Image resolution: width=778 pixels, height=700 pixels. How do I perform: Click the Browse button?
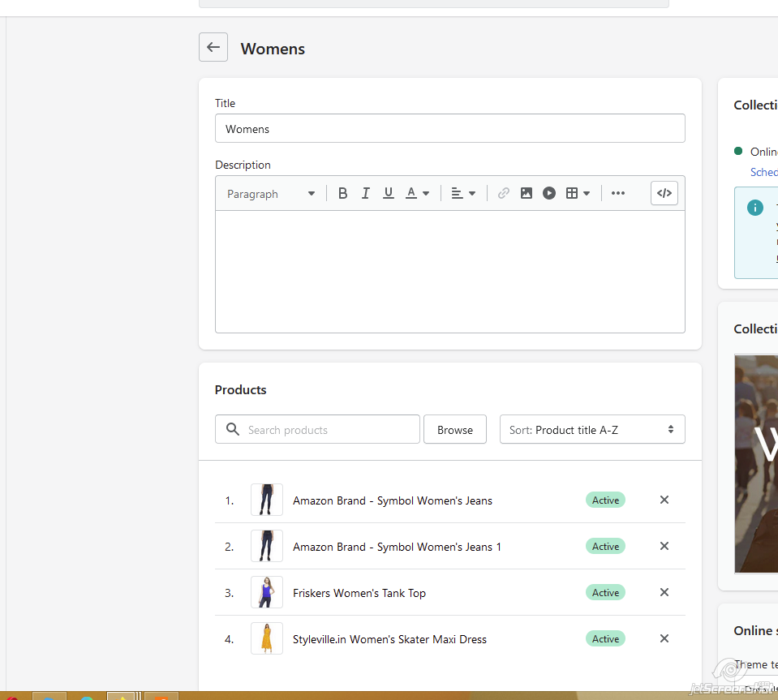click(455, 430)
